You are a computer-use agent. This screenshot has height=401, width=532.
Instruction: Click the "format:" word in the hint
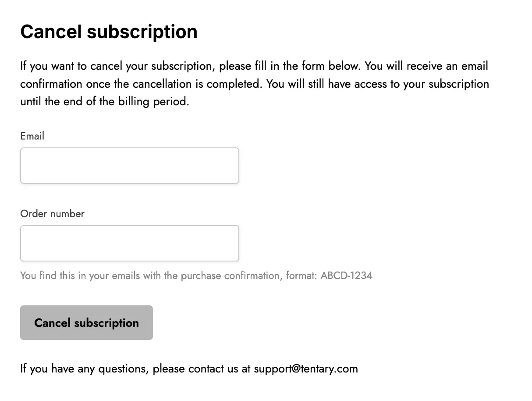[301, 276]
